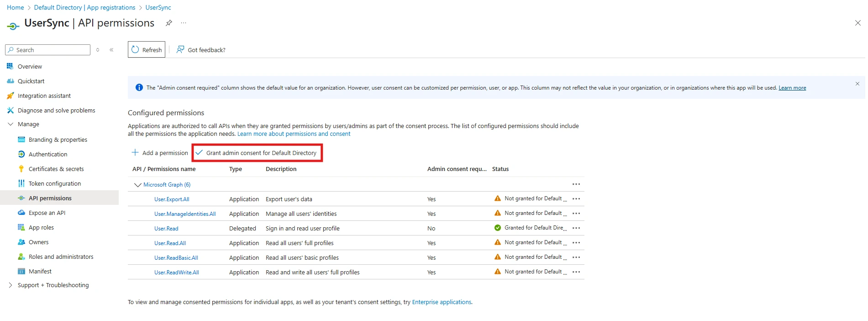Collapse the Microsoft Graph (6) permissions group
The image size is (868, 321).
pyautogui.click(x=137, y=185)
